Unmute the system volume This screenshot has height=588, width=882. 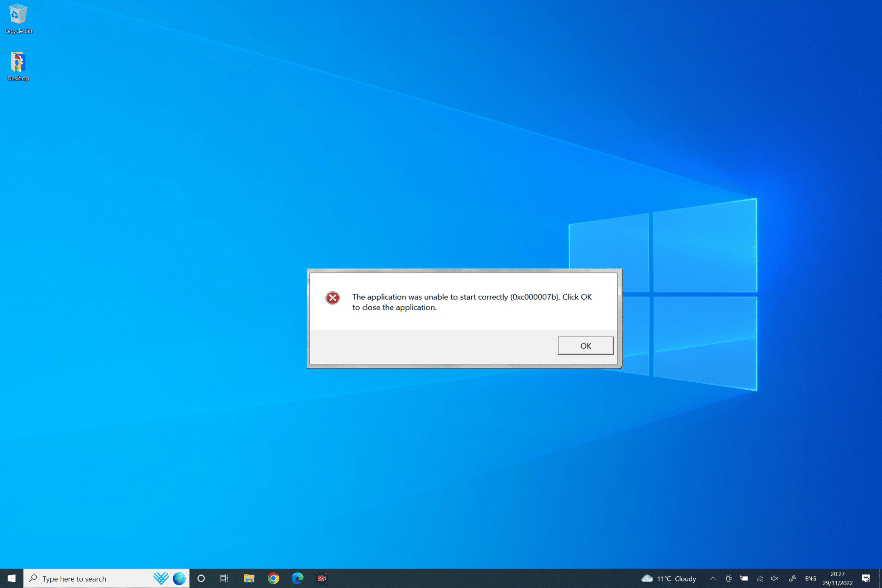pos(775,578)
